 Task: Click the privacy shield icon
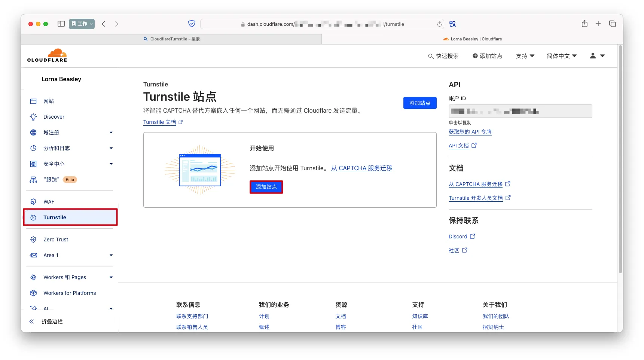pos(192,24)
